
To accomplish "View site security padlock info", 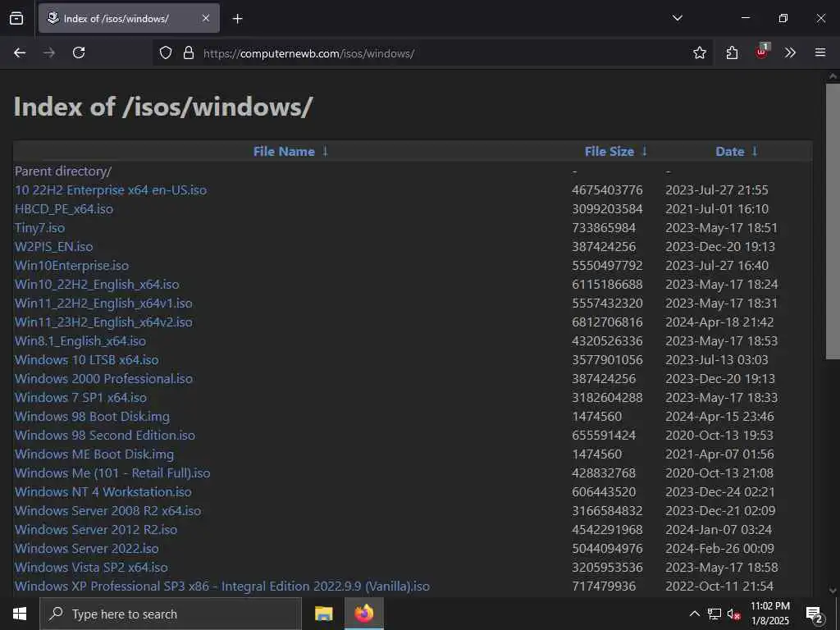I will point(188,52).
